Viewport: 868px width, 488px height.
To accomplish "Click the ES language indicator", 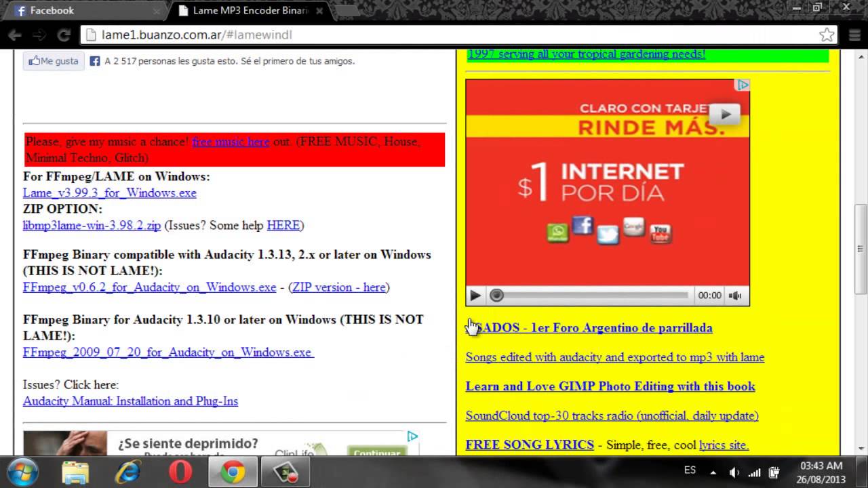I will click(690, 470).
